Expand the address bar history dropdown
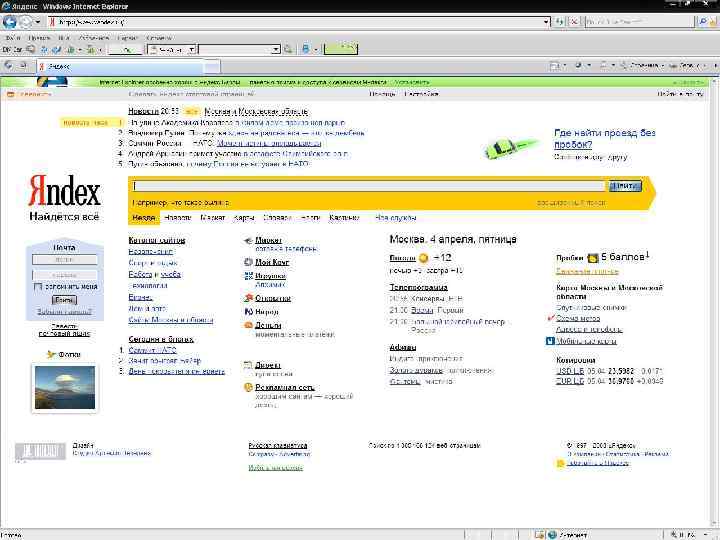 pyautogui.click(x=546, y=22)
